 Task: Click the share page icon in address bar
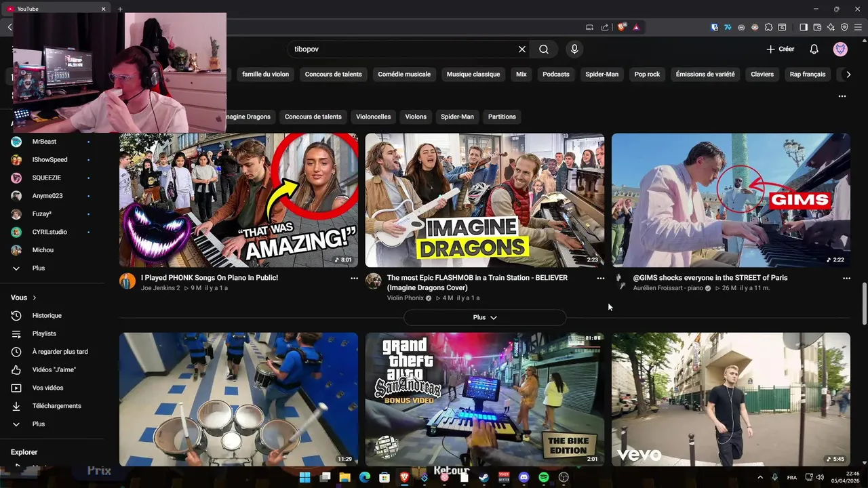point(605,27)
